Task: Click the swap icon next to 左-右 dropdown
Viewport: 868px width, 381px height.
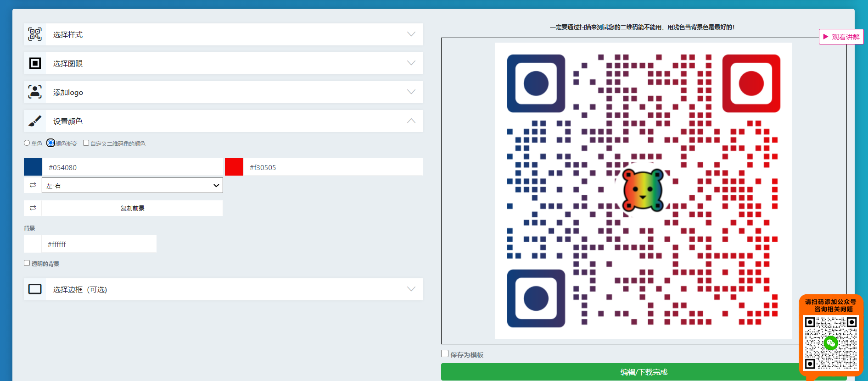Action: [33, 185]
